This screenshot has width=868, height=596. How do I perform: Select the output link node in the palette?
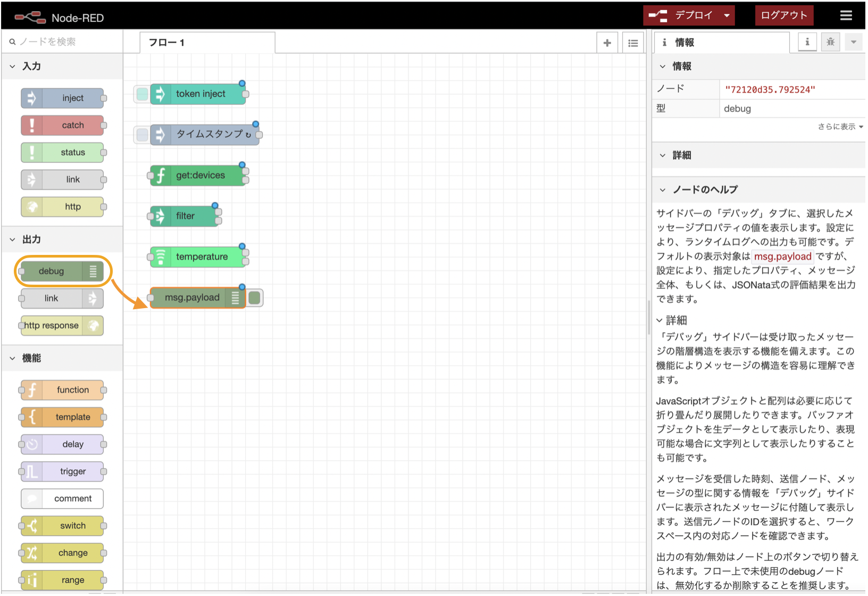click(62, 298)
